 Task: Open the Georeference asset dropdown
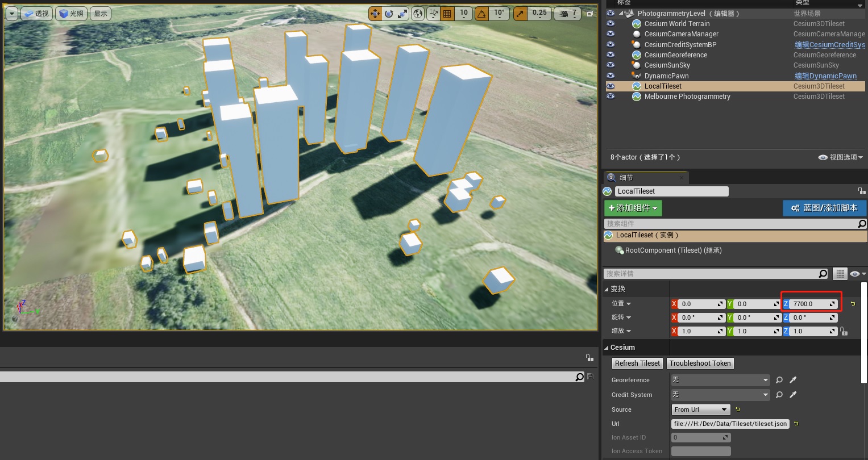(720, 380)
